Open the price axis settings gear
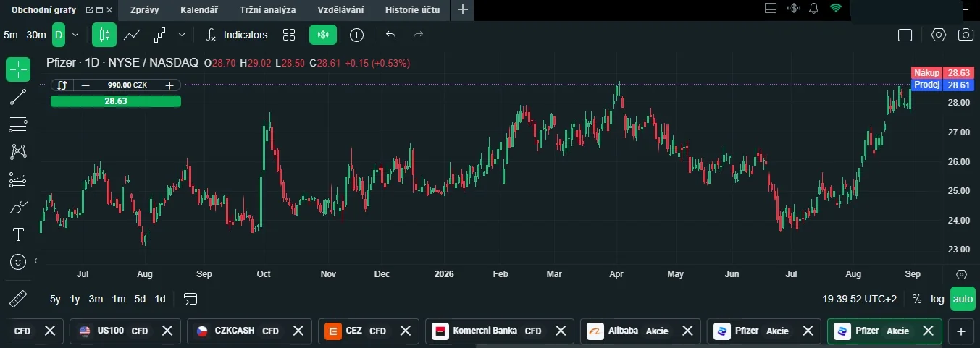 (962, 274)
